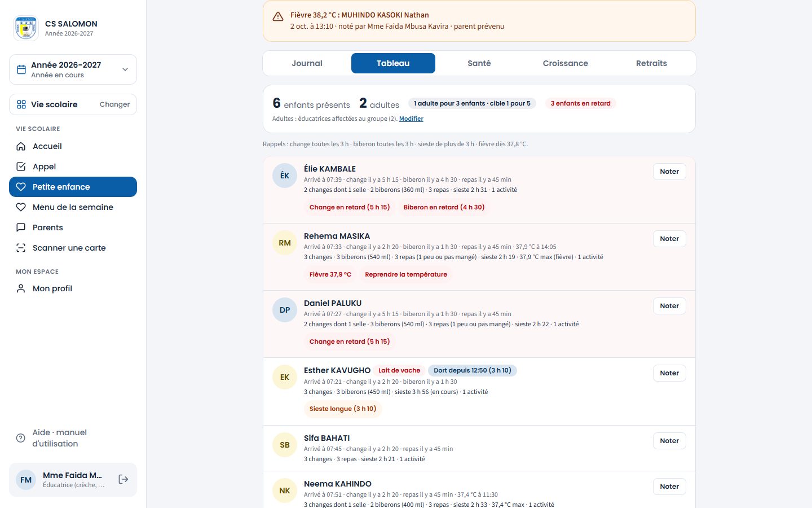The height and width of the screenshot is (508, 812).
Task: Click Changer to switch module
Action: 114,104
